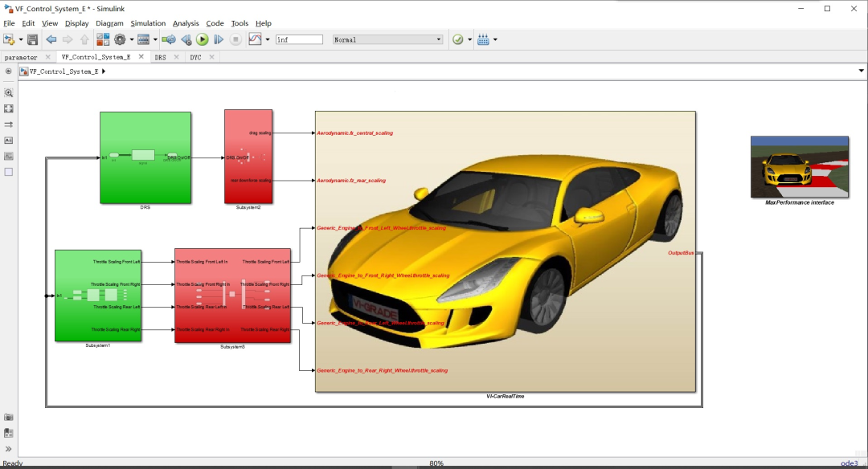Open the View menu
Screen dimensions: 868x469
[x=50, y=23]
